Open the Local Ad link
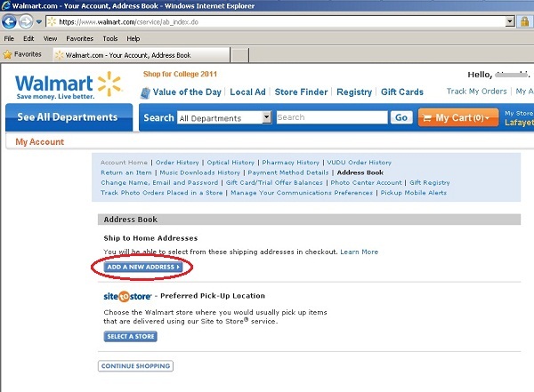This screenshot has width=534, height=392. [247, 92]
